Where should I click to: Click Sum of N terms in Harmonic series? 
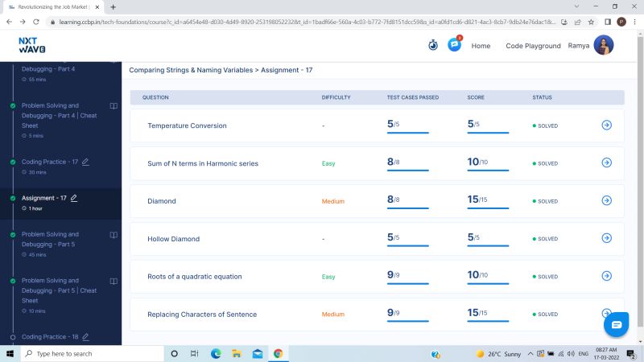tap(203, 163)
